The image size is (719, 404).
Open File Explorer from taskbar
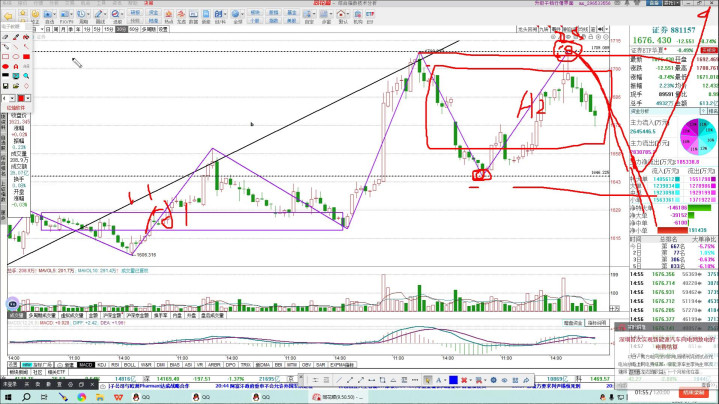point(100,397)
